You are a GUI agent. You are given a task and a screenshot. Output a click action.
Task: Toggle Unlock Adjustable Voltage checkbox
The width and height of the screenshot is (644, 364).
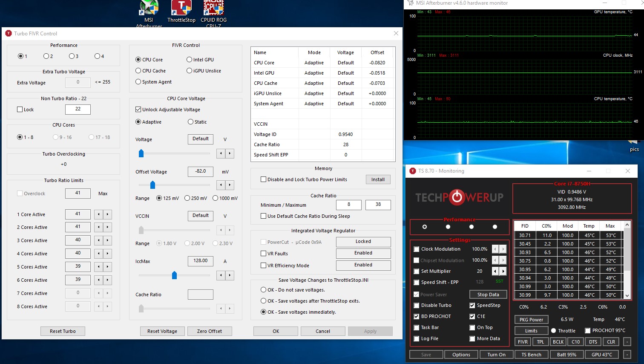(x=168, y=110)
